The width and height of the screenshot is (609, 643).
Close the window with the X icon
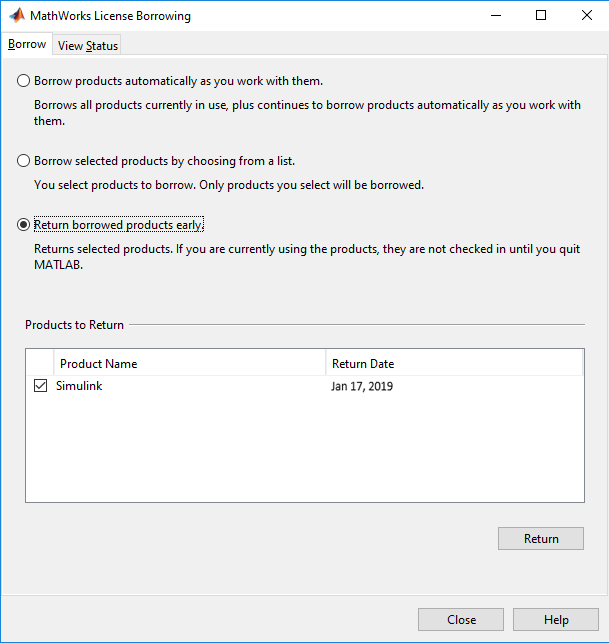586,16
